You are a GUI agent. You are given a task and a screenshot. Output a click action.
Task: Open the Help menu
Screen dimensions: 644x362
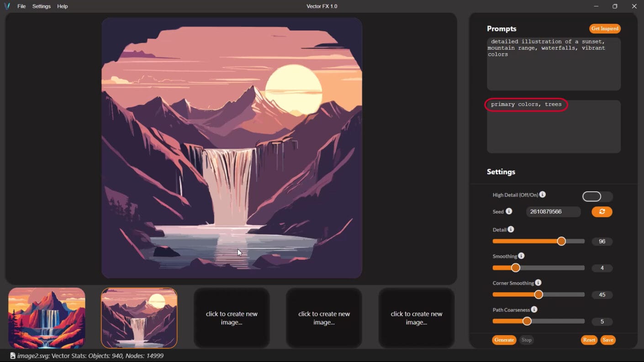pos(62,6)
